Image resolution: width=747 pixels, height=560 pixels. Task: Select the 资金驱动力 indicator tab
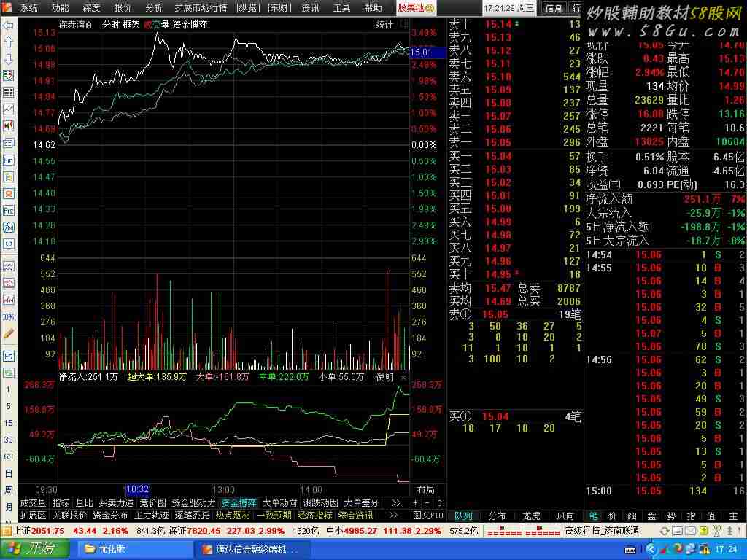(x=193, y=503)
